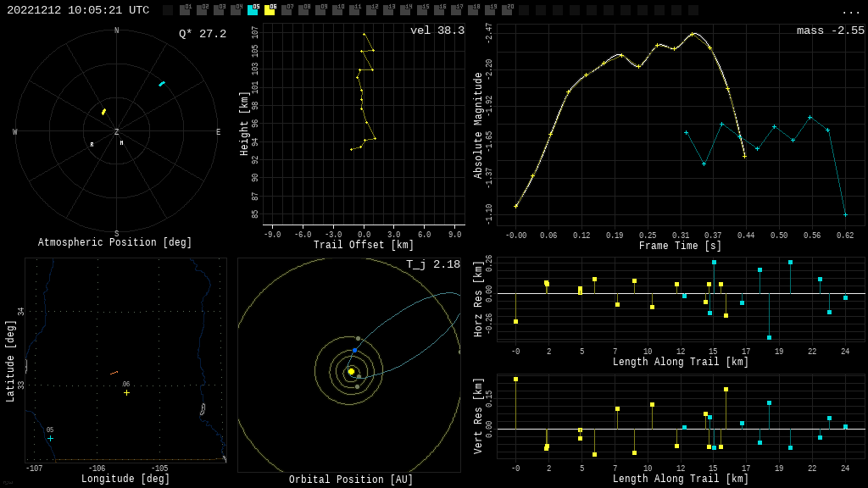
Task: Click the orange meteor track on map
Action: tap(114, 373)
